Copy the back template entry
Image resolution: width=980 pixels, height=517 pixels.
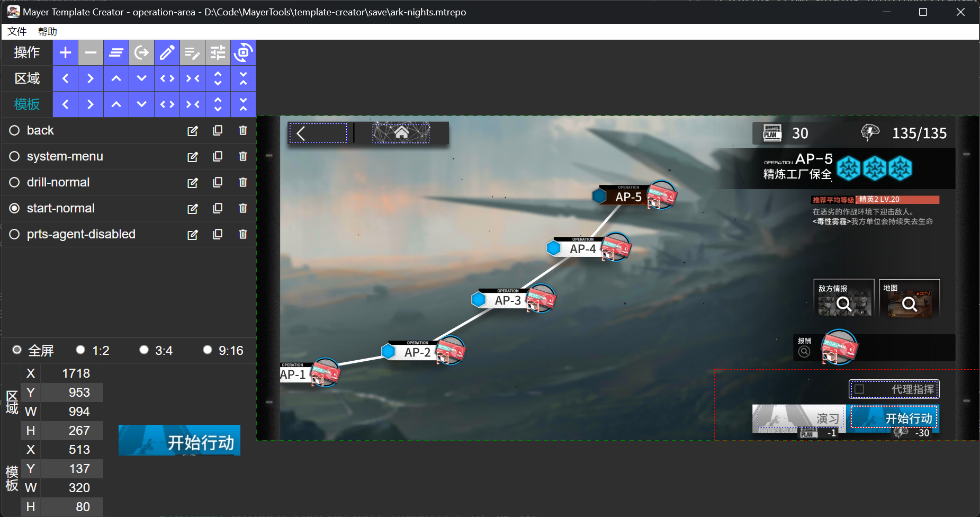[218, 130]
